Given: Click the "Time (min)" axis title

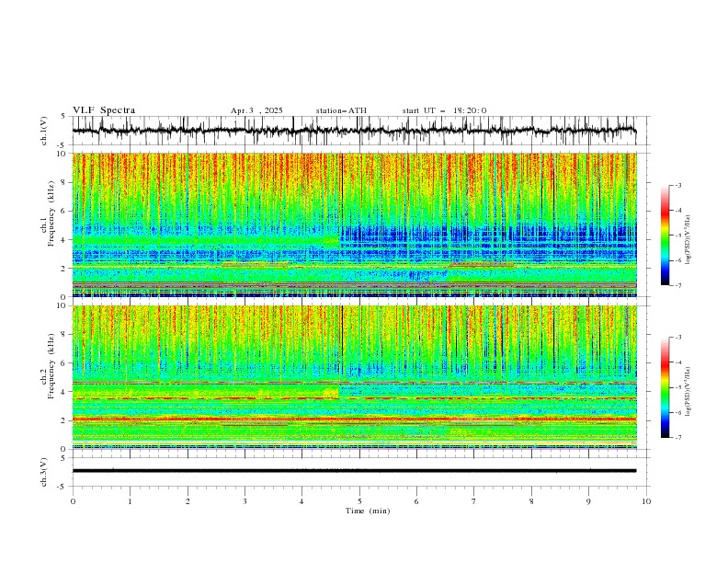Looking at the screenshot, I should pyautogui.click(x=368, y=511).
